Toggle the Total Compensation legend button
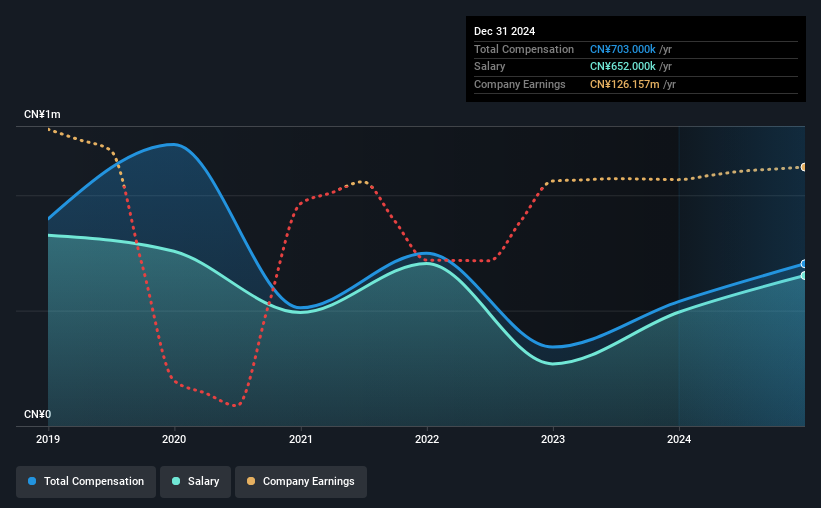821x508 pixels. pyautogui.click(x=86, y=482)
